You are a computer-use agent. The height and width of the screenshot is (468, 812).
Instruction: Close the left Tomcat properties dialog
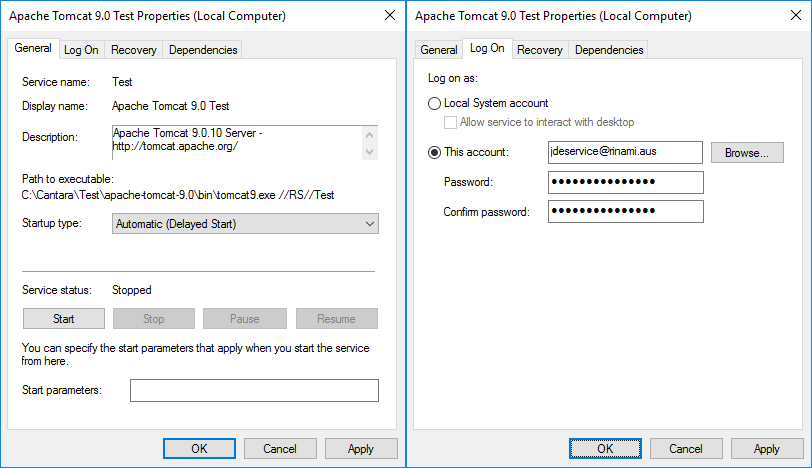pos(388,16)
